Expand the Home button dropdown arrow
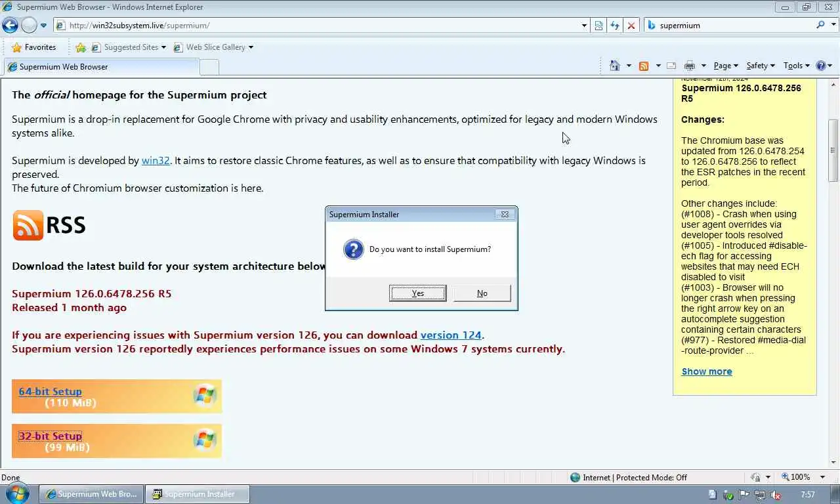Image resolution: width=840 pixels, height=504 pixels. (629, 66)
